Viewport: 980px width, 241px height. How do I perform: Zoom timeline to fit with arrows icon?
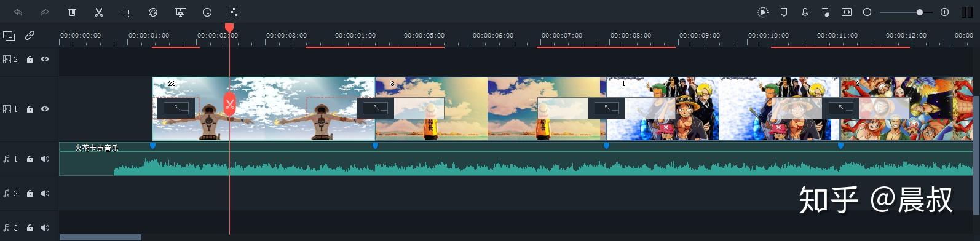pos(847,12)
